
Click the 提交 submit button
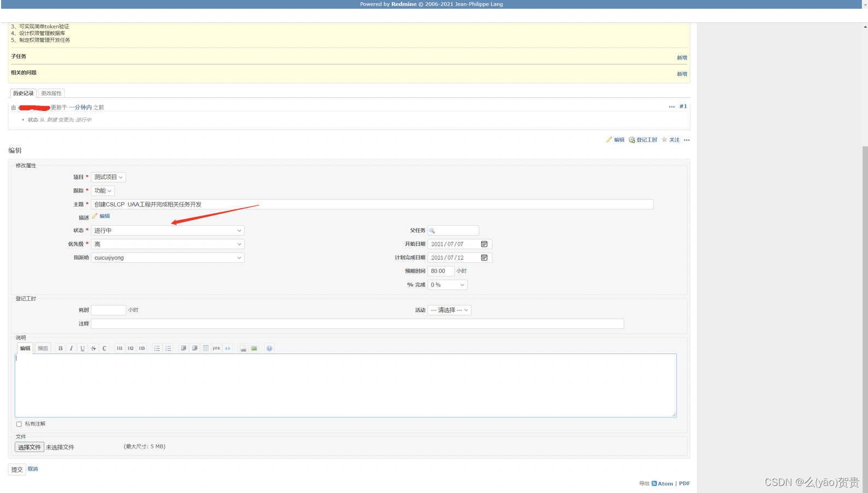coord(17,469)
